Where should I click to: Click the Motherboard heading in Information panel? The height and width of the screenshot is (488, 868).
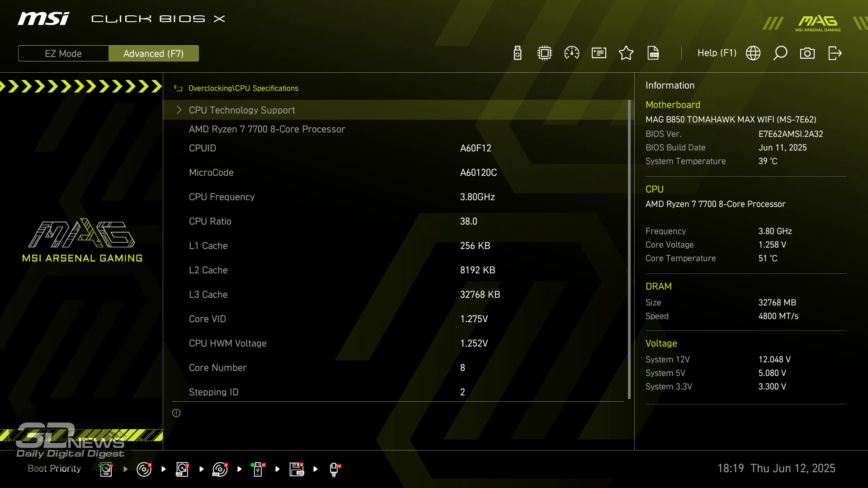point(673,105)
